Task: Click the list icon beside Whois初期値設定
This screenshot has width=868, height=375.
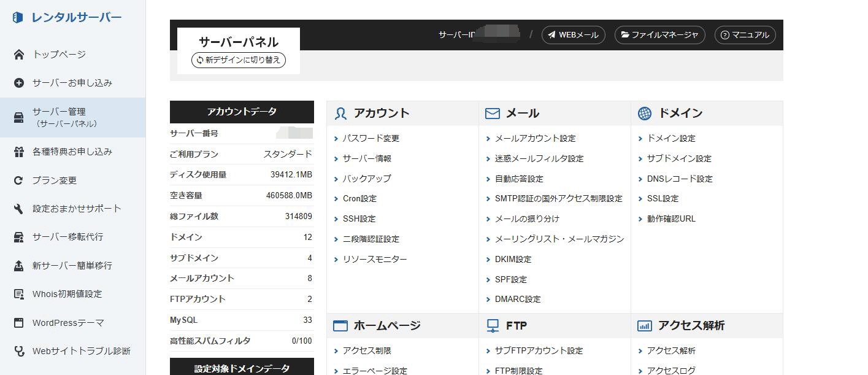Action: point(19,294)
